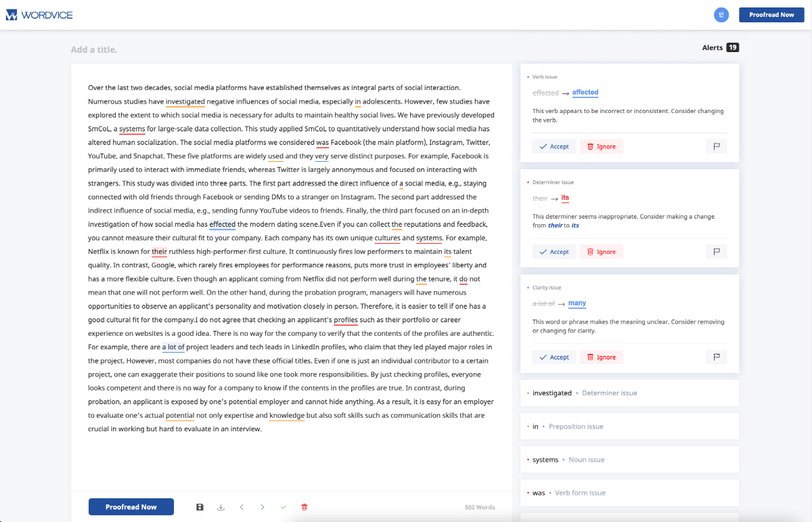
Task: Click the red trash icon in bottom toolbar
Action: click(x=304, y=507)
